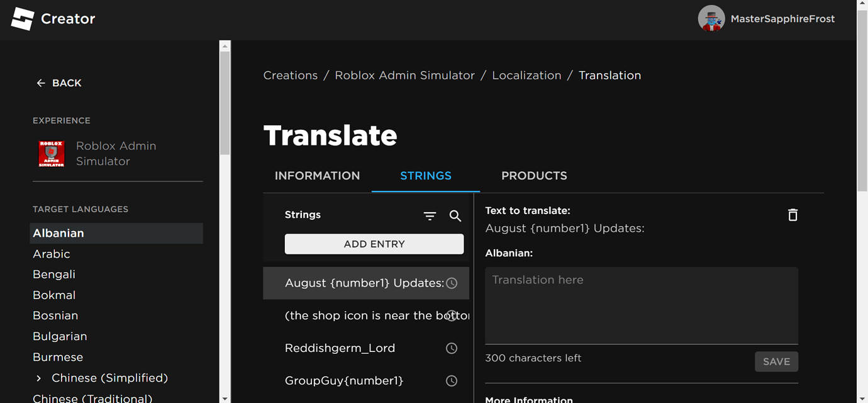The width and height of the screenshot is (868, 403).
Task: View history clock for GroupGuy{number1}
Action: pos(452,381)
